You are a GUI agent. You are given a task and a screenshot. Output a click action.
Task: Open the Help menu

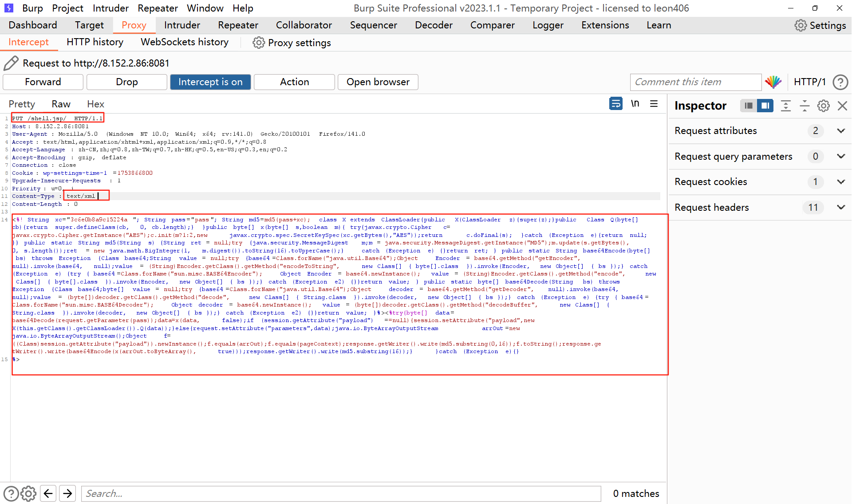[x=243, y=8]
